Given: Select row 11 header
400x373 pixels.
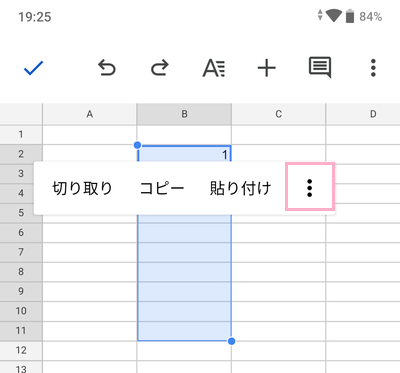Looking at the screenshot, I should (21, 331).
